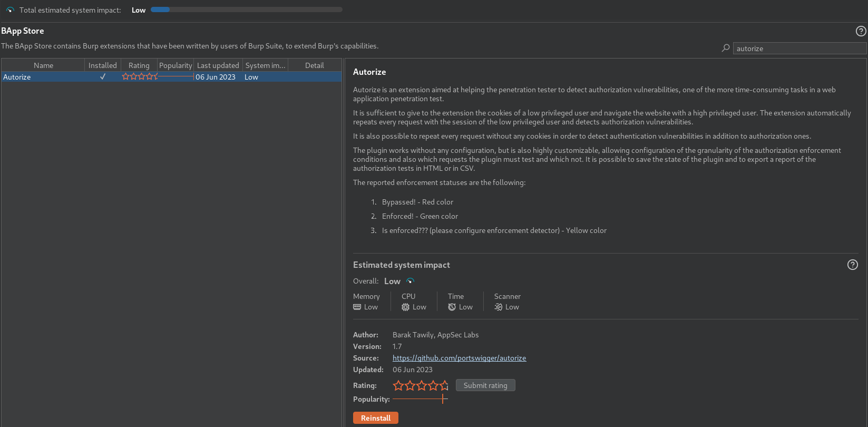Viewport: 868px width, 427px height.
Task: Sort list by Popularity column header
Action: (175, 65)
